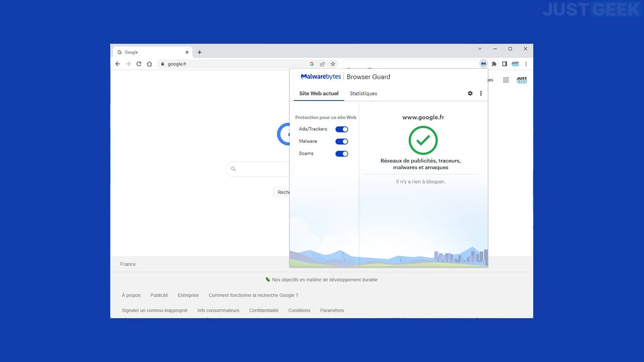Image resolution: width=644 pixels, height=362 pixels.
Task: Open the tab search chevron
Action: pos(479,49)
